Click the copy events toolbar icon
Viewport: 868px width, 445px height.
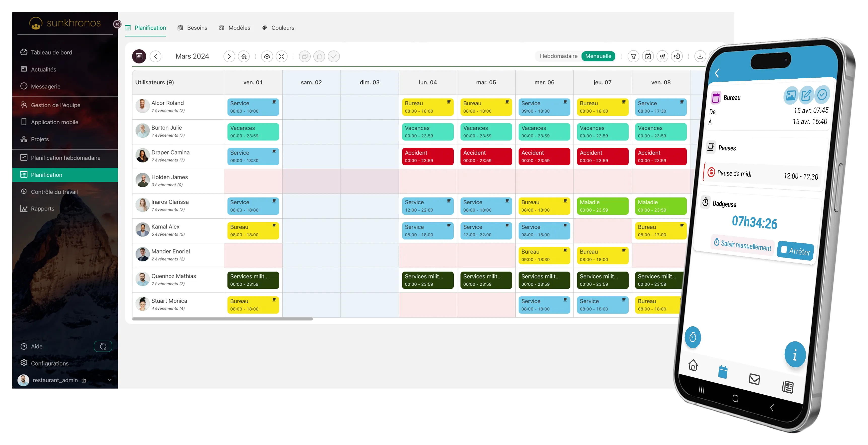pyautogui.click(x=305, y=56)
